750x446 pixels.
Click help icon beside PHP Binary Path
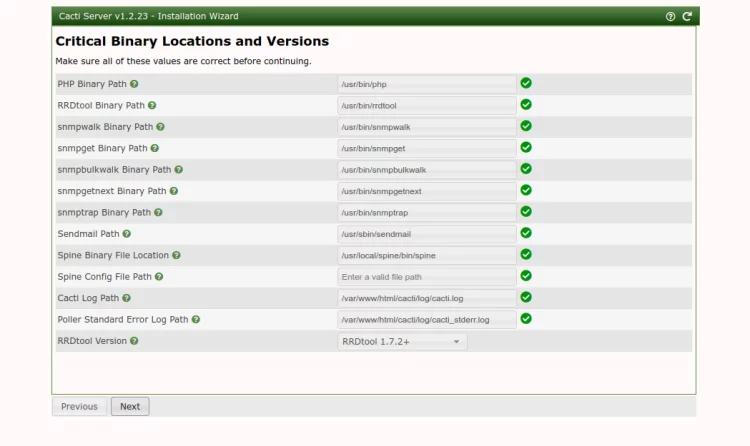[x=134, y=84]
